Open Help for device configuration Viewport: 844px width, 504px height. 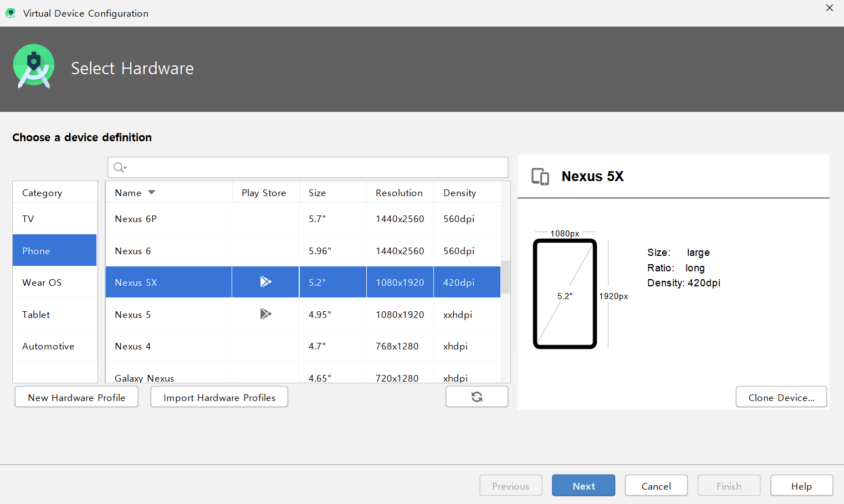pos(801,486)
